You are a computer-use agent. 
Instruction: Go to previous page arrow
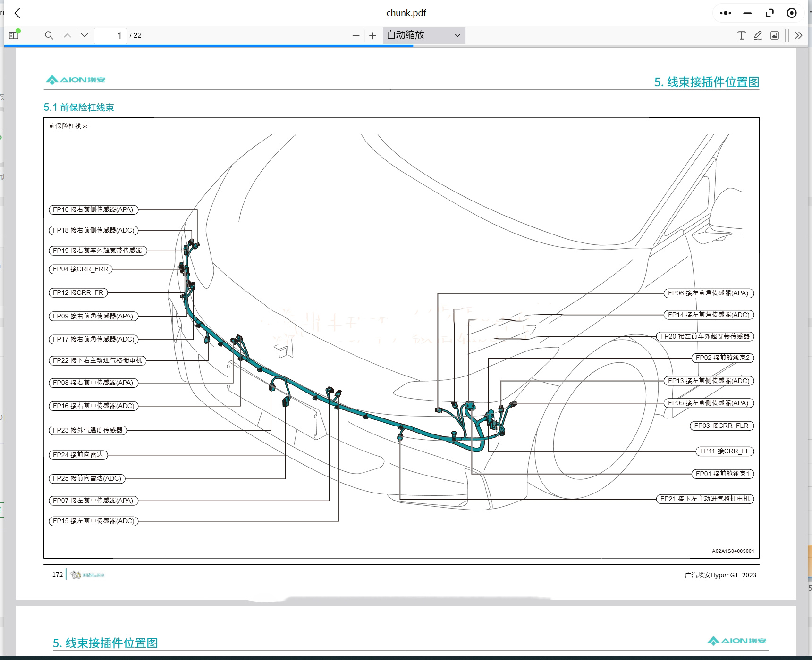tap(68, 35)
